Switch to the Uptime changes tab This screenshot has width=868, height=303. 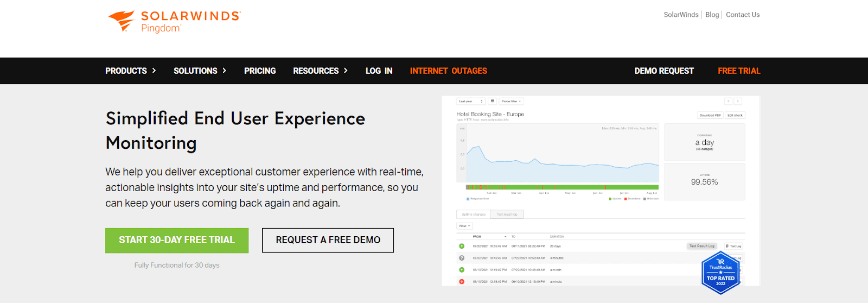474,214
